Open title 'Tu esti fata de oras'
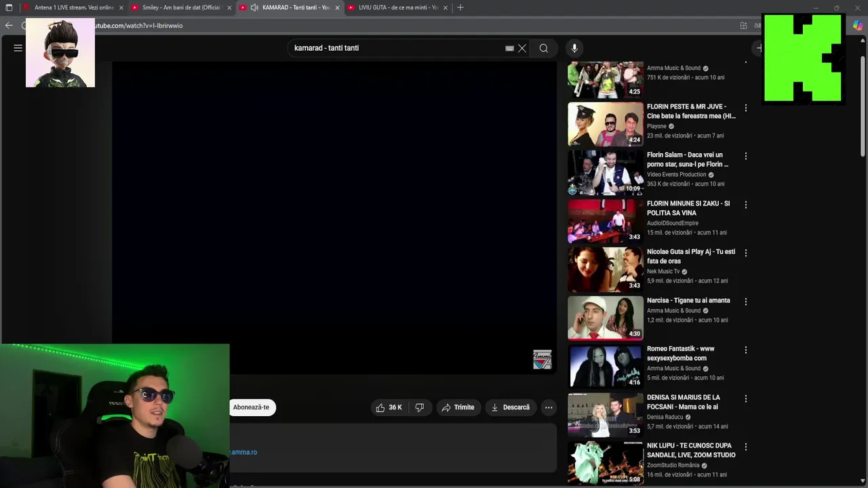 (x=691, y=256)
